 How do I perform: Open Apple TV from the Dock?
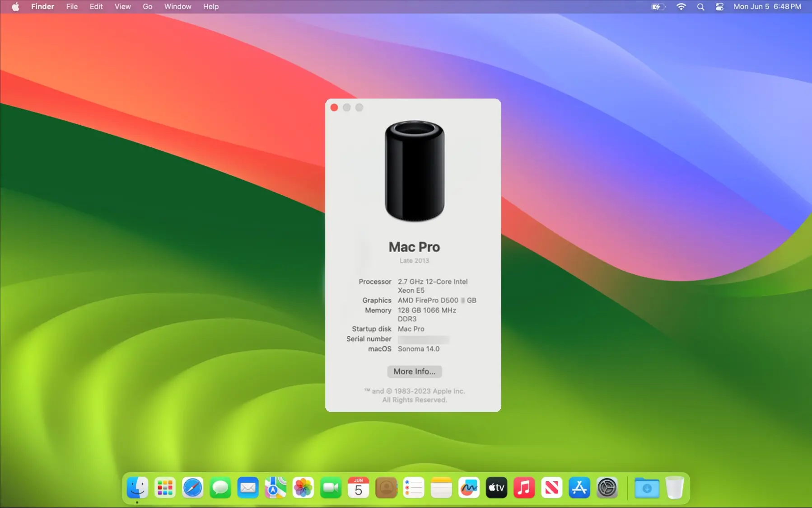496,488
